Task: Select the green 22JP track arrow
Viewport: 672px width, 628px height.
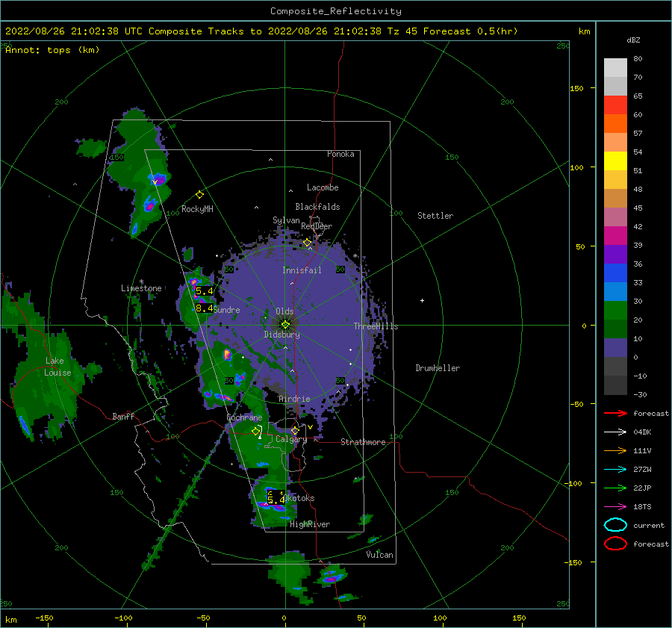Action: click(x=615, y=488)
